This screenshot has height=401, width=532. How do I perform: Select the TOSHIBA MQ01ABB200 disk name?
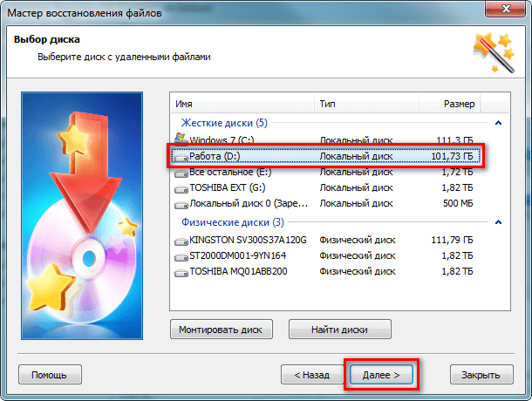pyautogui.click(x=238, y=271)
